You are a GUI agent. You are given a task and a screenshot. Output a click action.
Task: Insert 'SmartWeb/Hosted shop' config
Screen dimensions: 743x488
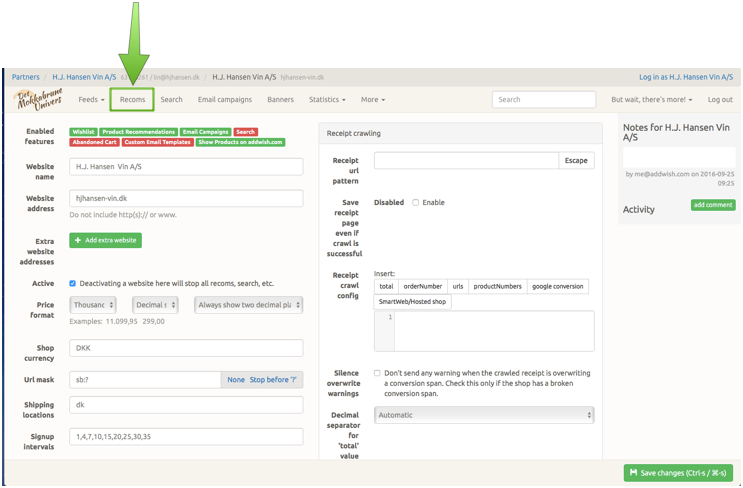coord(412,302)
